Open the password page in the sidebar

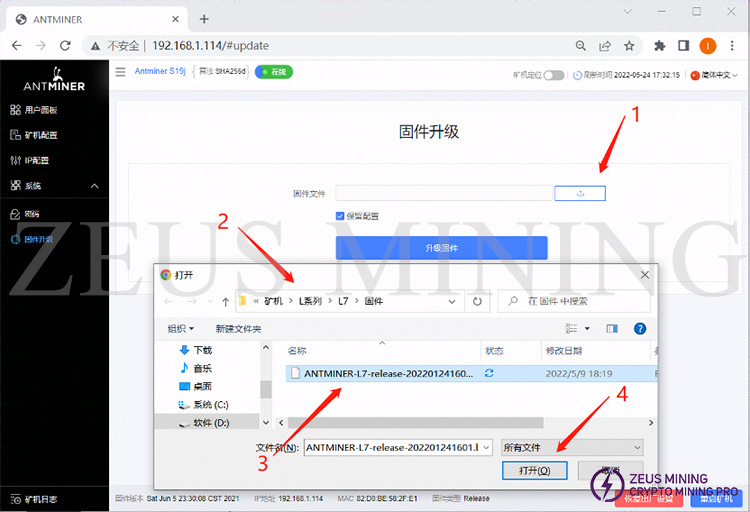pos(25,214)
